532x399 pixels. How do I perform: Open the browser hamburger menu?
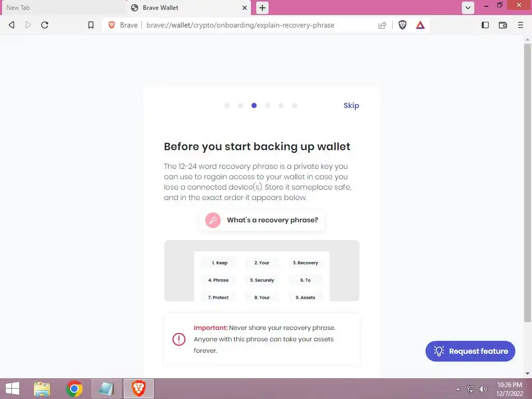pos(521,25)
